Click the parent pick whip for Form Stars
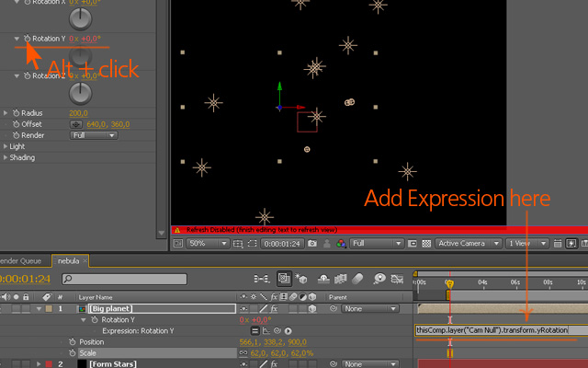 333,364
